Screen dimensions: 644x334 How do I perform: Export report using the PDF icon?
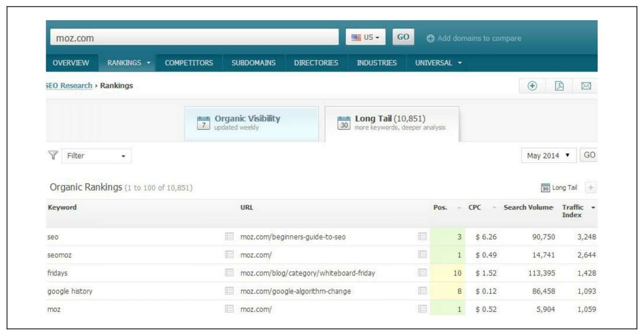click(559, 86)
